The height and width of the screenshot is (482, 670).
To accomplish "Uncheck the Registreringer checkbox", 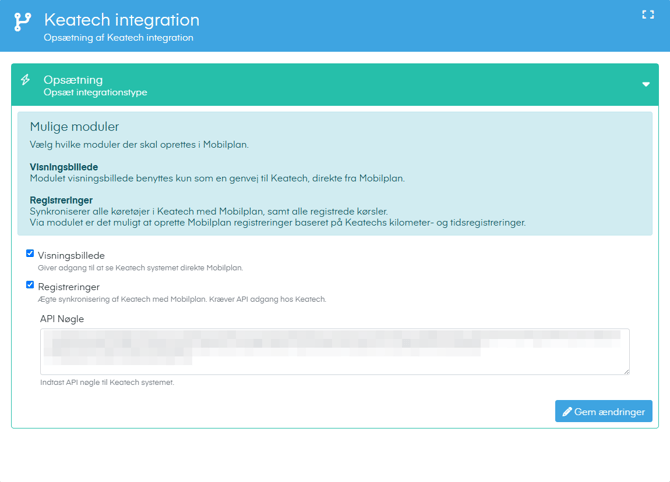I will pyautogui.click(x=30, y=285).
